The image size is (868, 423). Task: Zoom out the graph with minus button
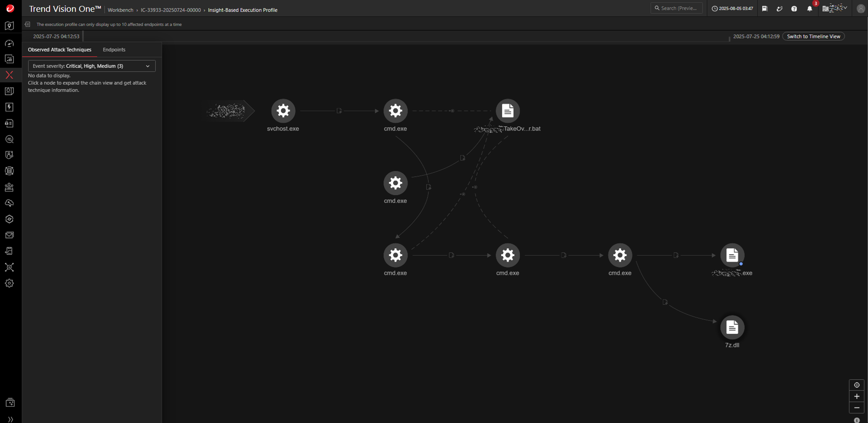pos(857,408)
